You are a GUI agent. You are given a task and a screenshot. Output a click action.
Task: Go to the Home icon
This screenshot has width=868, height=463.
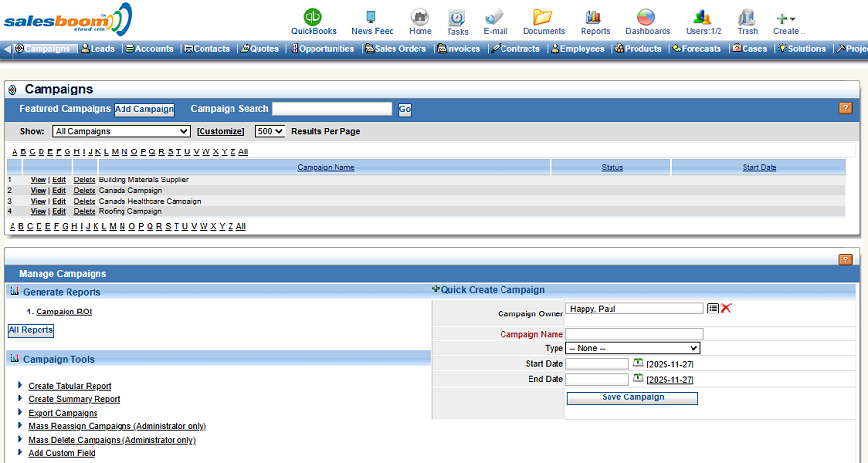[420, 17]
